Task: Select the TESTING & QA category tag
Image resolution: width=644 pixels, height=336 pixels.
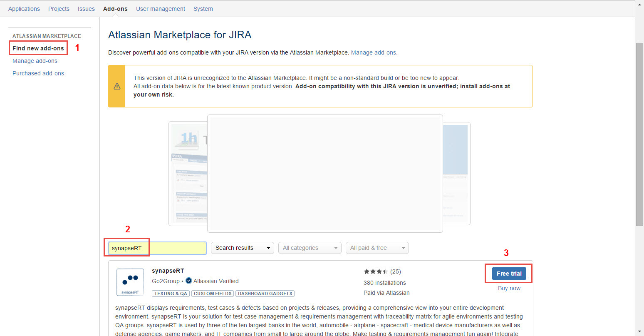Action: 171,294
